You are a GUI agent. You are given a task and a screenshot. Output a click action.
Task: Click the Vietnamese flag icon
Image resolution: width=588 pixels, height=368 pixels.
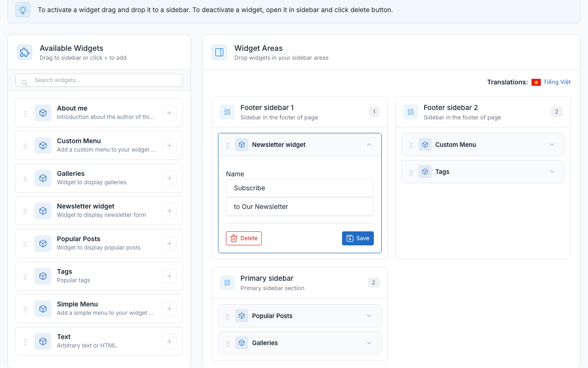[536, 82]
